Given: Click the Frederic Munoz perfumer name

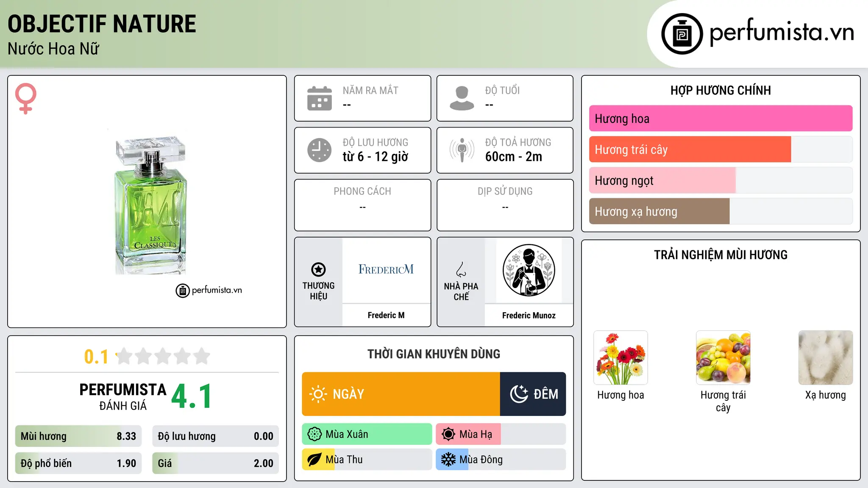Looking at the screenshot, I should pos(529,316).
